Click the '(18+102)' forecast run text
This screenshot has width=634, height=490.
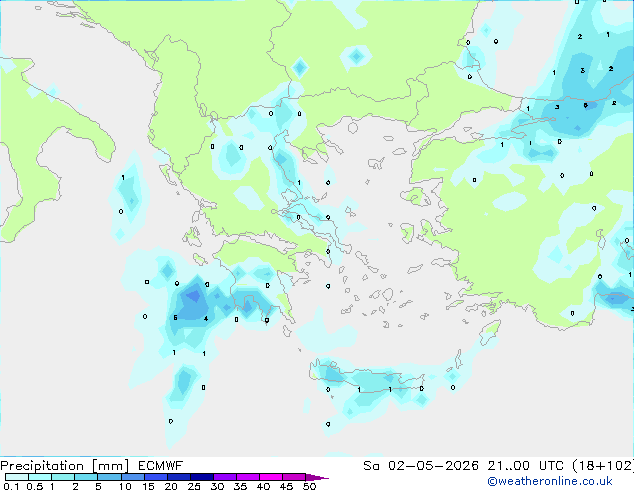[x=603, y=465]
